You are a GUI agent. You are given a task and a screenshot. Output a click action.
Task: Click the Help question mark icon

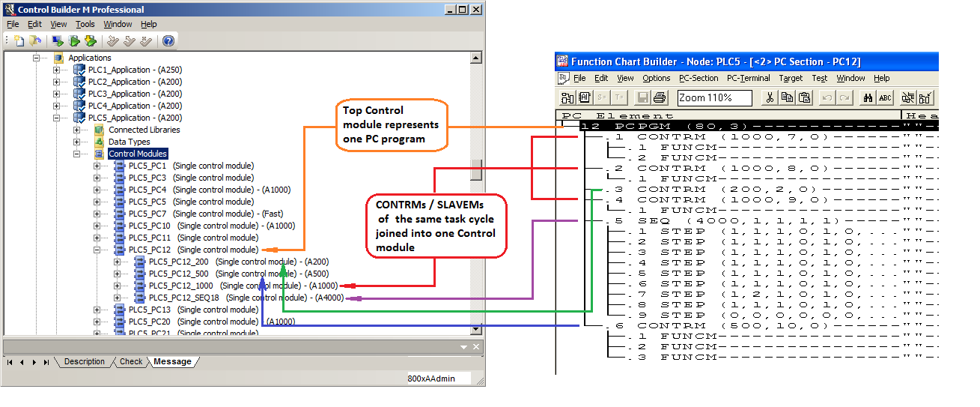[168, 40]
